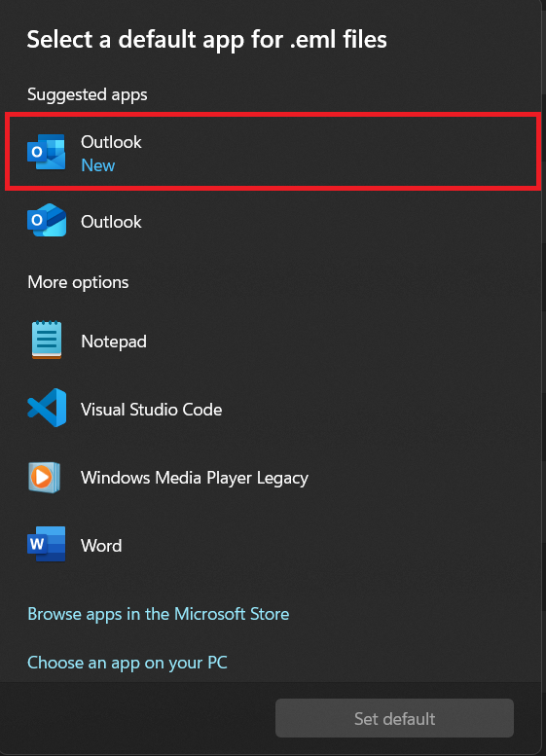
Task: Click the Notepad app icon
Action: [47, 340]
